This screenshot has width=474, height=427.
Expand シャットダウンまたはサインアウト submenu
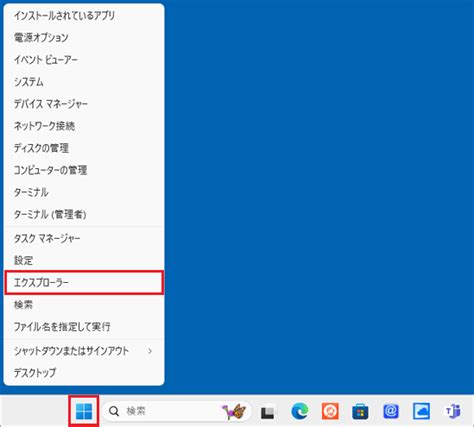(84, 351)
